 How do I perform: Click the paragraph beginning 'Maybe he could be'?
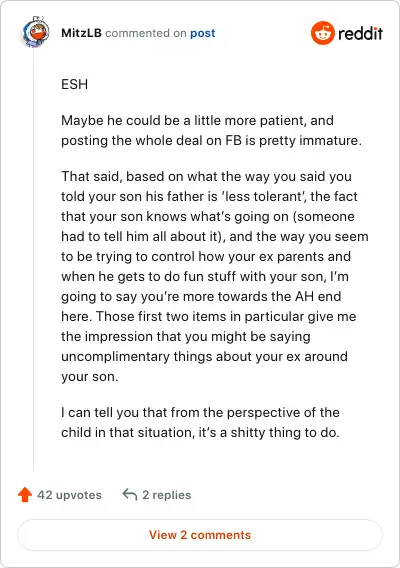click(211, 130)
